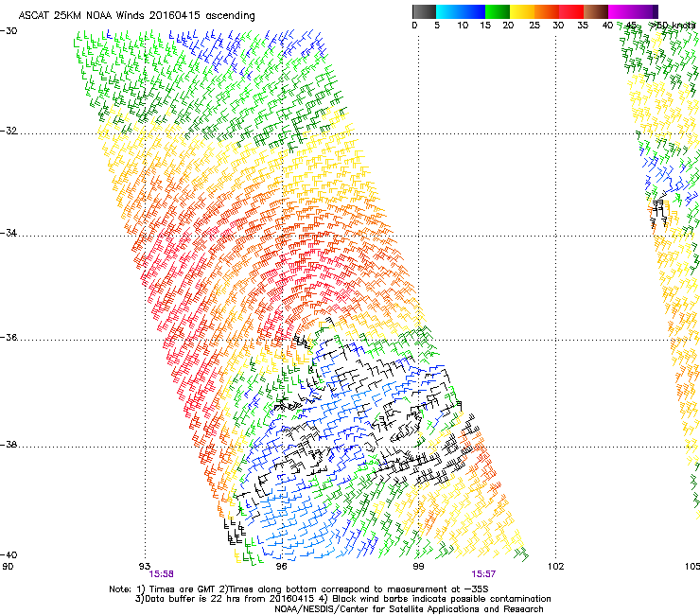Viewport: 700px width, 615px height.
Task: Click the legend scale number 35
Action: [x=583, y=26]
